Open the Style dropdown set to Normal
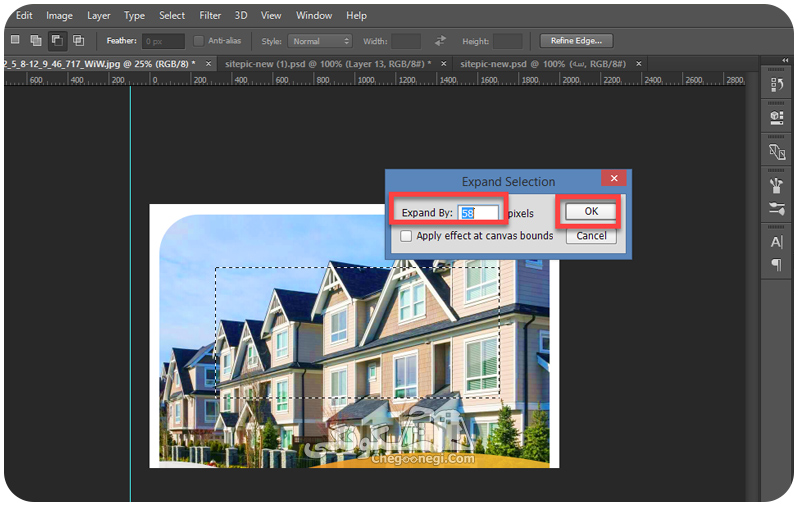Screen dimensions: 798x508 (320, 41)
